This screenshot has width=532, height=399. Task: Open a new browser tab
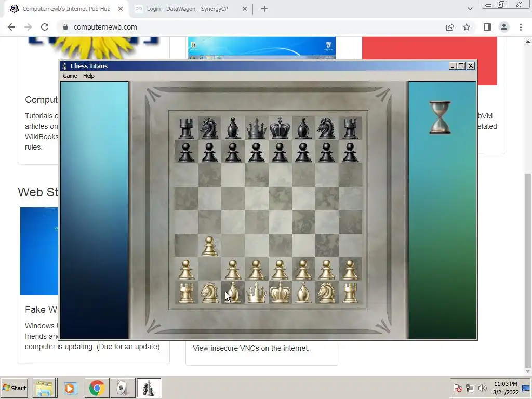(x=264, y=9)
